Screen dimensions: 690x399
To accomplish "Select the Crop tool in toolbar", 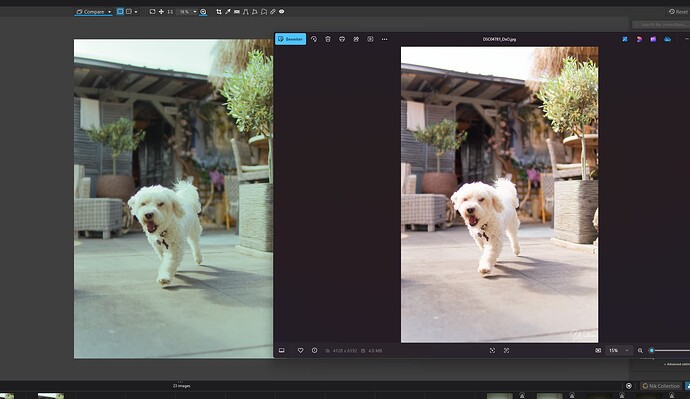I will tap(219, 12).
